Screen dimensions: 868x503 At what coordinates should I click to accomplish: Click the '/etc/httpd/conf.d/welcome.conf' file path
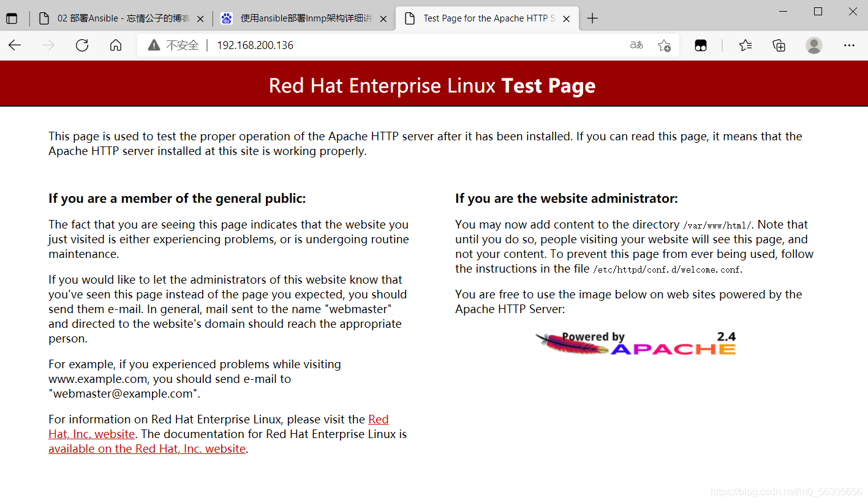[x=668, y=269]
